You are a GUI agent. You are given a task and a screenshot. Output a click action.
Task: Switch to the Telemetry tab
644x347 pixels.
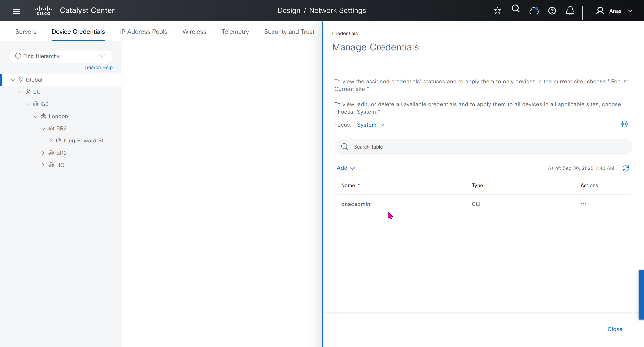(x=235, y=32)
